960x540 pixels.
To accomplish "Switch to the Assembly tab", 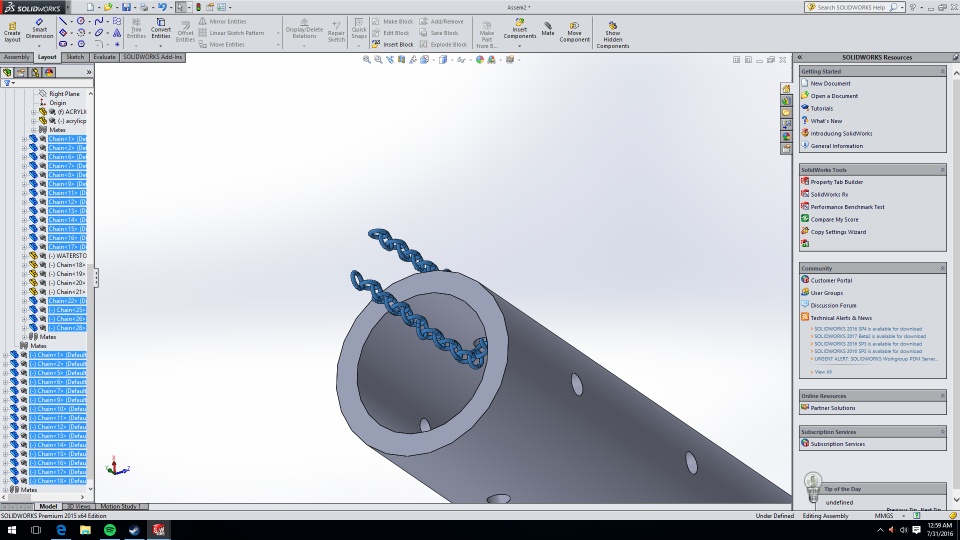I will point(17,57).
